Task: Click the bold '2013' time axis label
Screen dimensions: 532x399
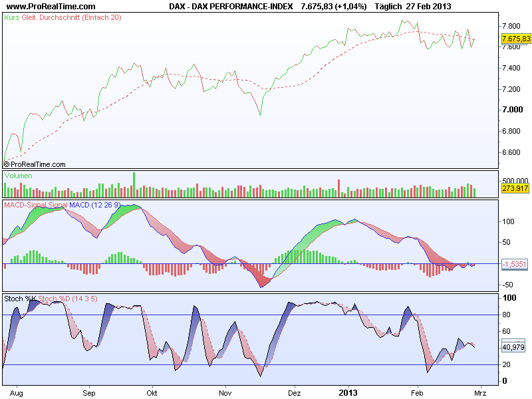Action: pos(348,393)
